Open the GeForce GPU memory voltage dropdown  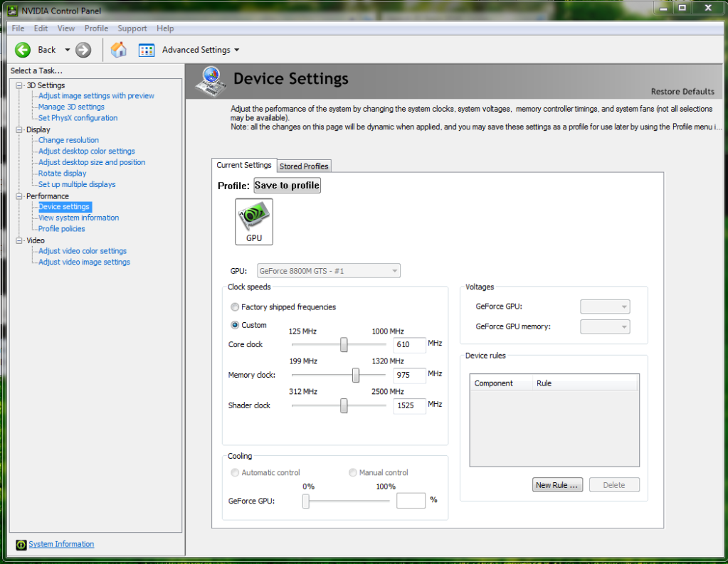(605, 326)
